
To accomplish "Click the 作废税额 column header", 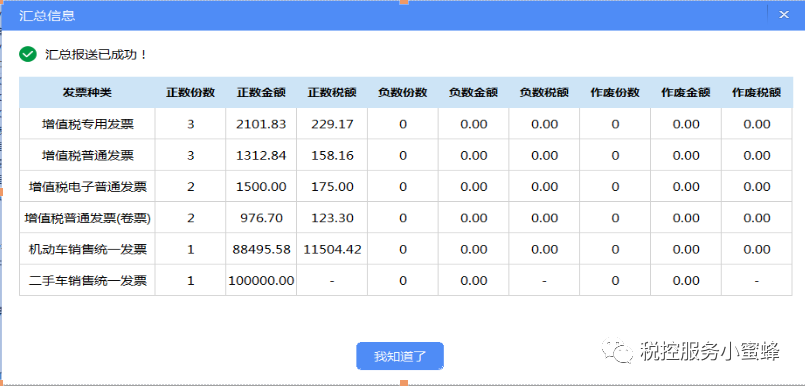I will (x=757, y=92).
